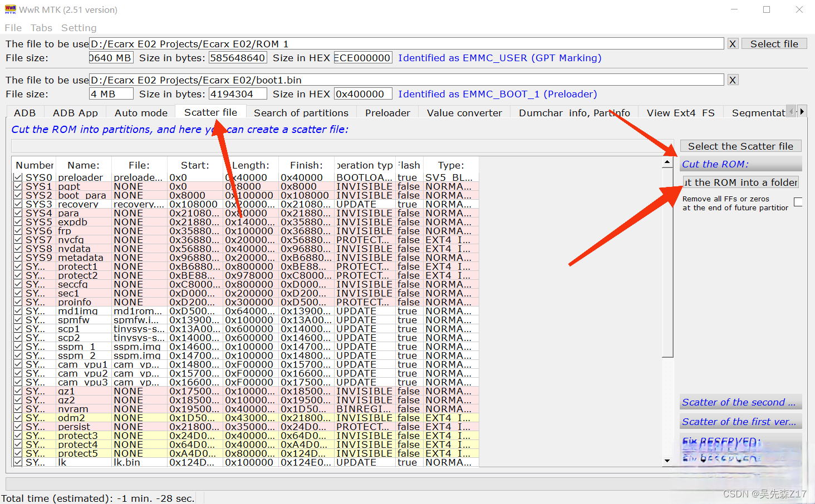Click the Select file button

[774, 44]
